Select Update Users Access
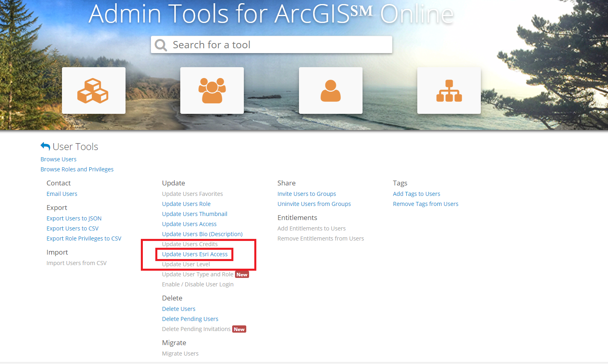This screenshot has width=608, height=364. pyautogui.click(x=189, y=224)
